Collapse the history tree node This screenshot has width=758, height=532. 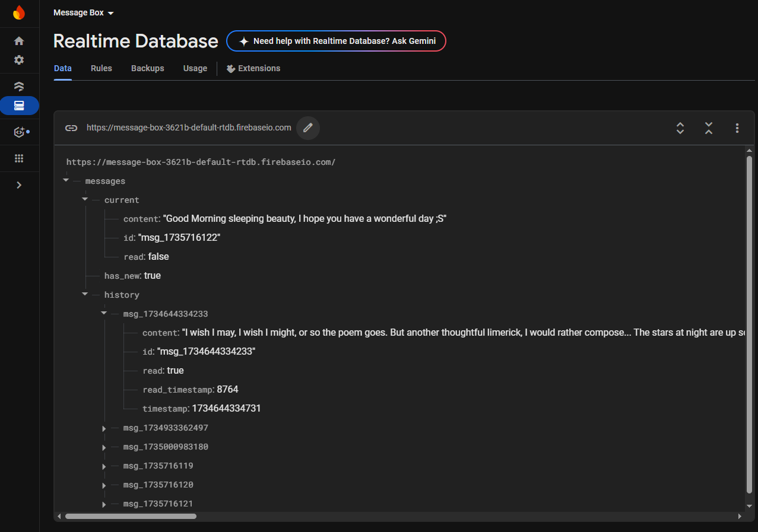click(x=85, y=294)
